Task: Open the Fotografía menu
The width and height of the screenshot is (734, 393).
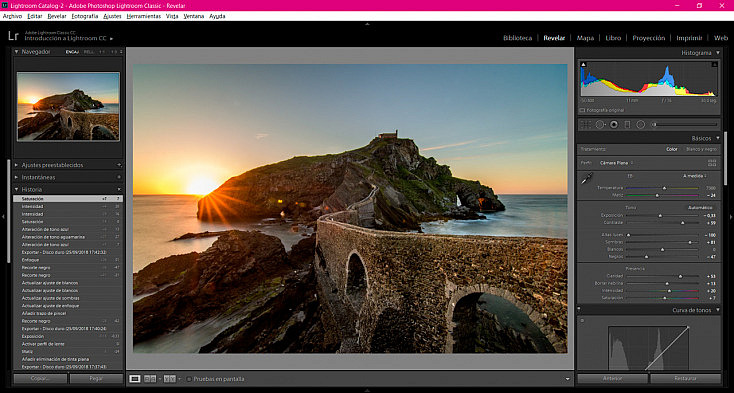Action: 85,16
